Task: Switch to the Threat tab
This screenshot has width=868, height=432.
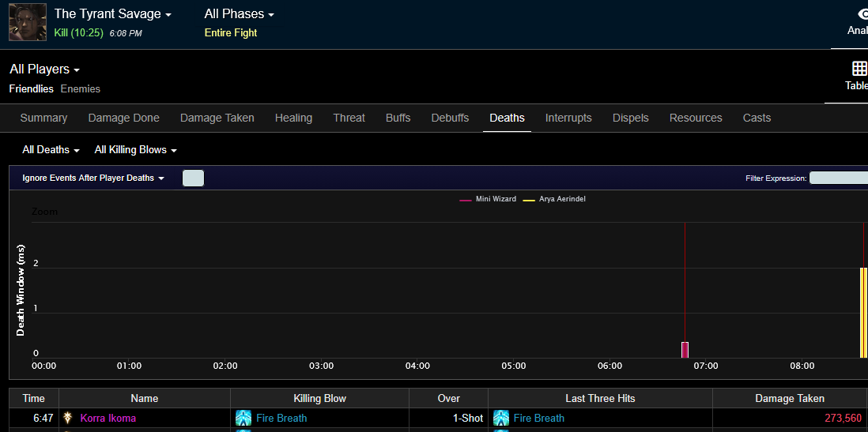Action: (349, 118)
